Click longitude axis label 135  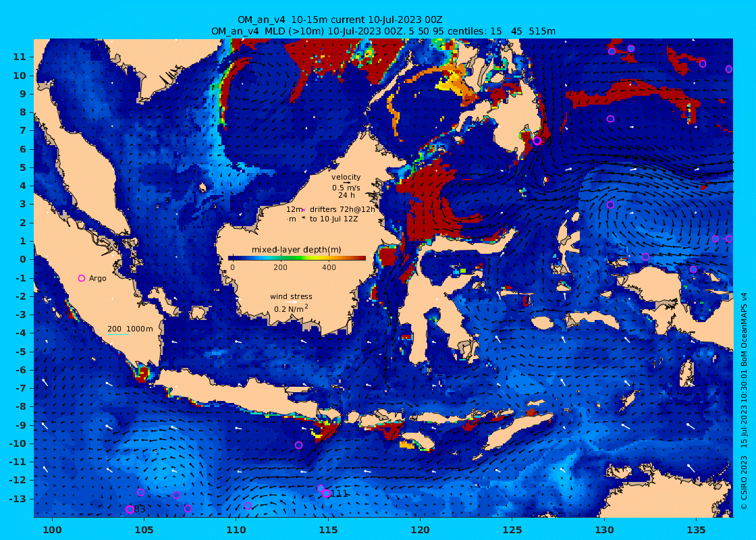tap(696, 529)
